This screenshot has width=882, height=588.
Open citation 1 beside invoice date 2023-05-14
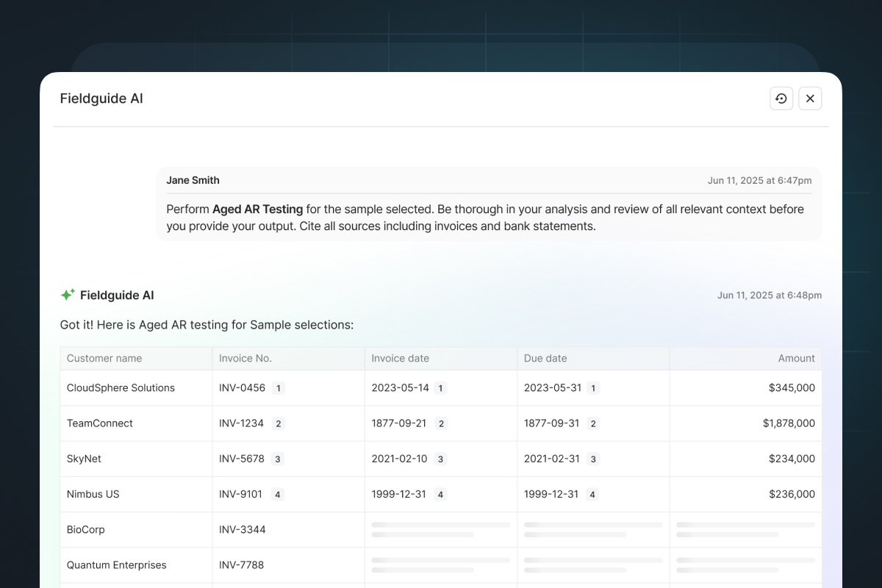coord(440,388)
